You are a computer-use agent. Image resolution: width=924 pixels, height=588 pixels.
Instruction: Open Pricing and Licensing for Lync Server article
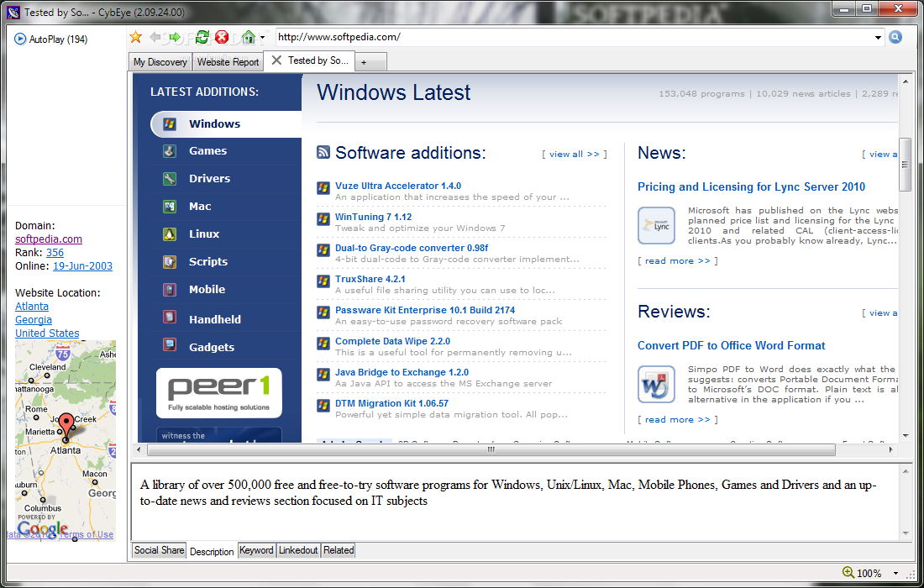[751, 186]
